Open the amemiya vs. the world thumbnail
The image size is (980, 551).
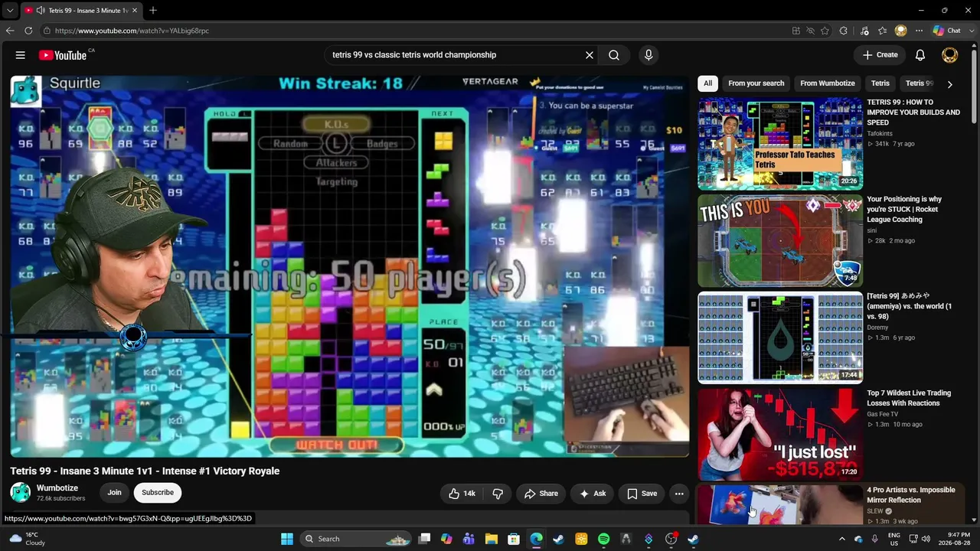(780, 337)
